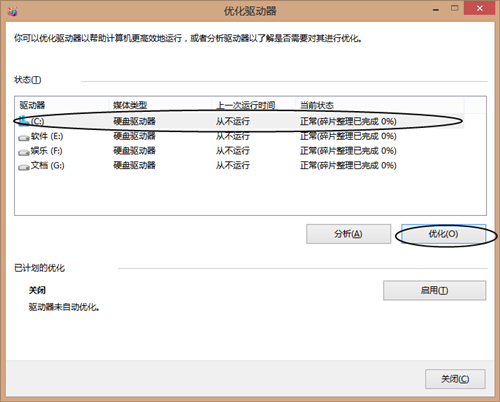
Task: Click the Optimize Drives app icon in title bar
Action: click(x=12, y=11)
